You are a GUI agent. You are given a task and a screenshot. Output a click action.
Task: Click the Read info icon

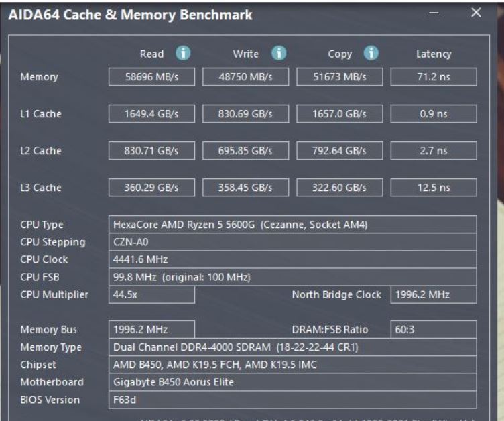click(x=182, y=54)
